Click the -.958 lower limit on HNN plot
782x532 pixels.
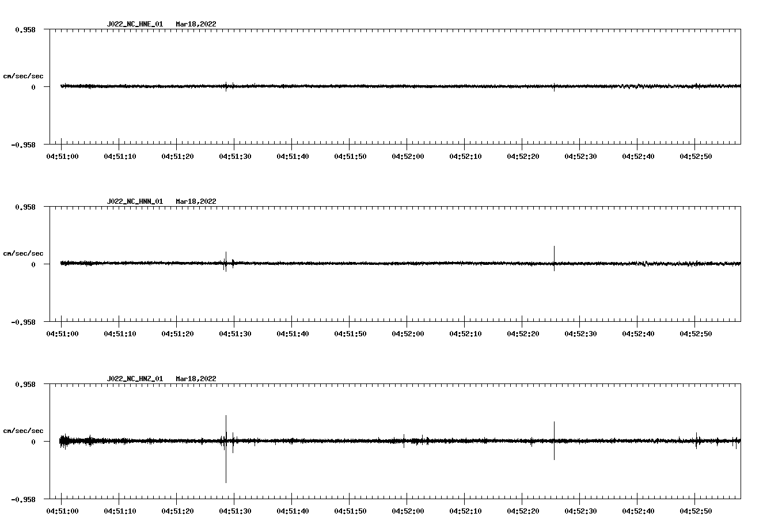coord(24,322)
